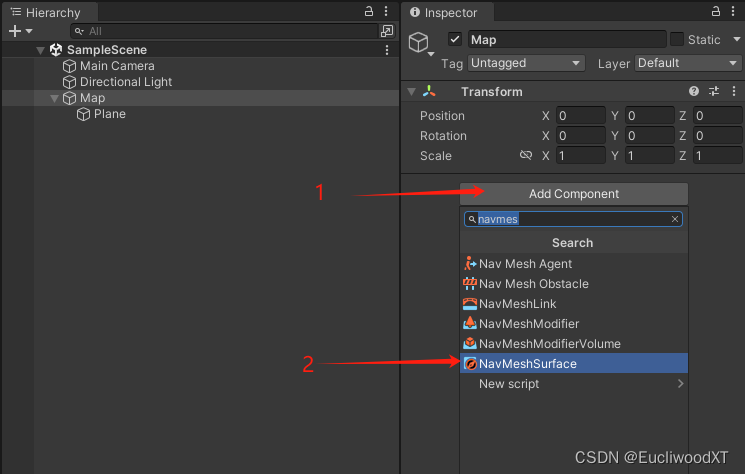Add the Nav Mesh Obstacle component

point(574,284)
